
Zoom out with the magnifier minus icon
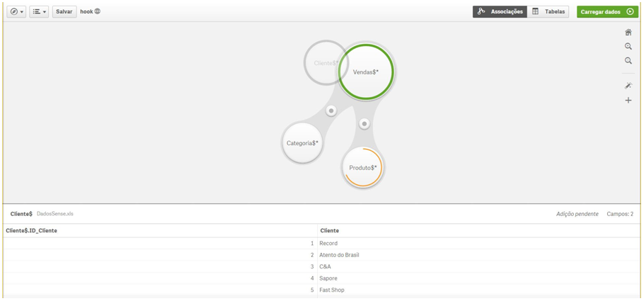coord(628,61)
